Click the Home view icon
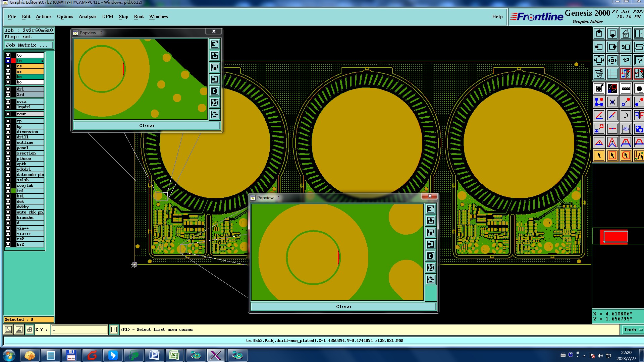This screenshot has height=362, width=644. [626, 34]
